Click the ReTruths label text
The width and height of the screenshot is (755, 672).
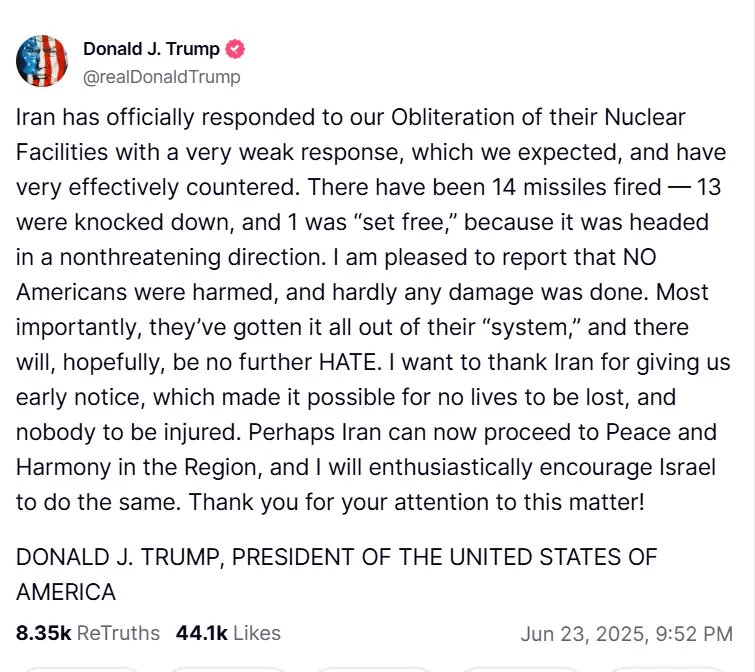coord(118,633)
